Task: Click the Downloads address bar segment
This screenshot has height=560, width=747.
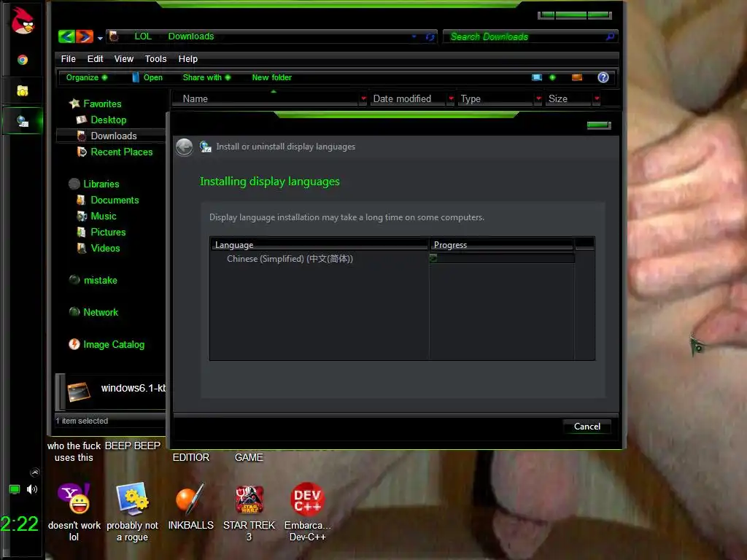Action: 191,36
